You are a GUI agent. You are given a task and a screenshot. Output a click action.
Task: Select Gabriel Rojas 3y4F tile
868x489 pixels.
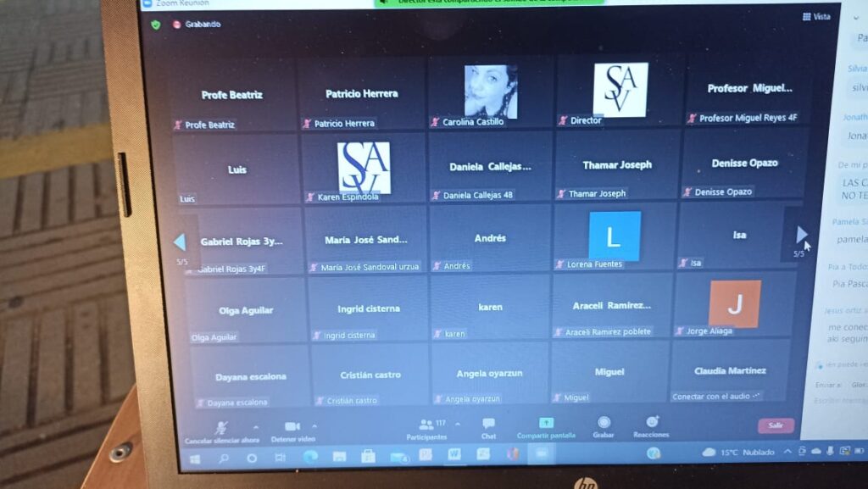click(x=243, y=242)
